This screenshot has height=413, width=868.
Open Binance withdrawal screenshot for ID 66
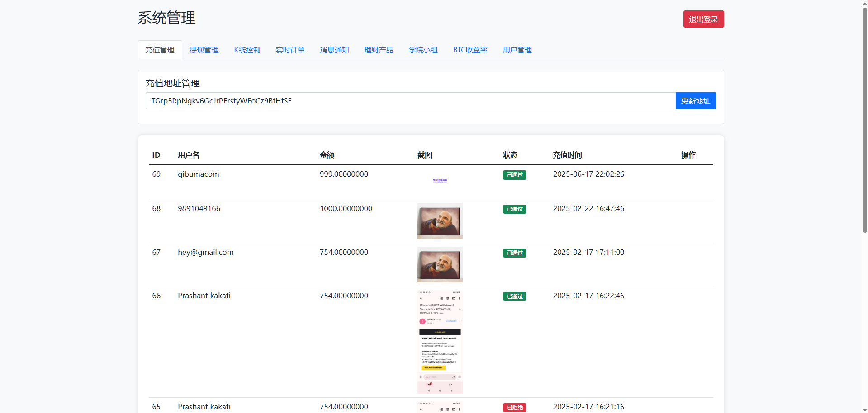440,342
